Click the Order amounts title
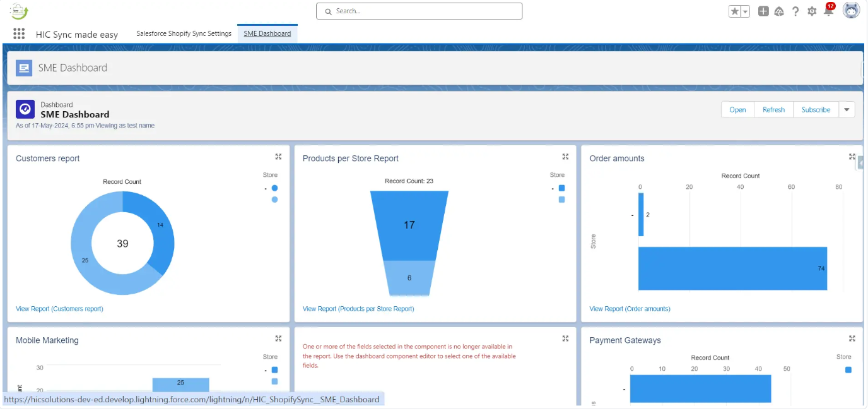The height and width of the screenshot is (413, 868). pos(617,159)
